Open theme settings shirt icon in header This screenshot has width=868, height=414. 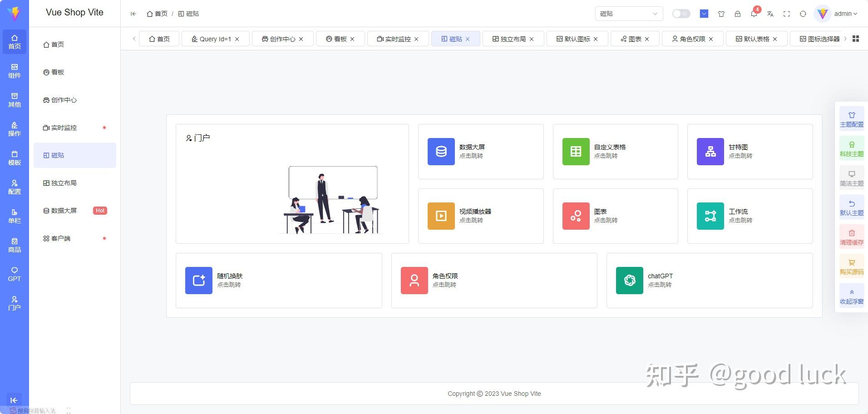click(x=721, y=14)
